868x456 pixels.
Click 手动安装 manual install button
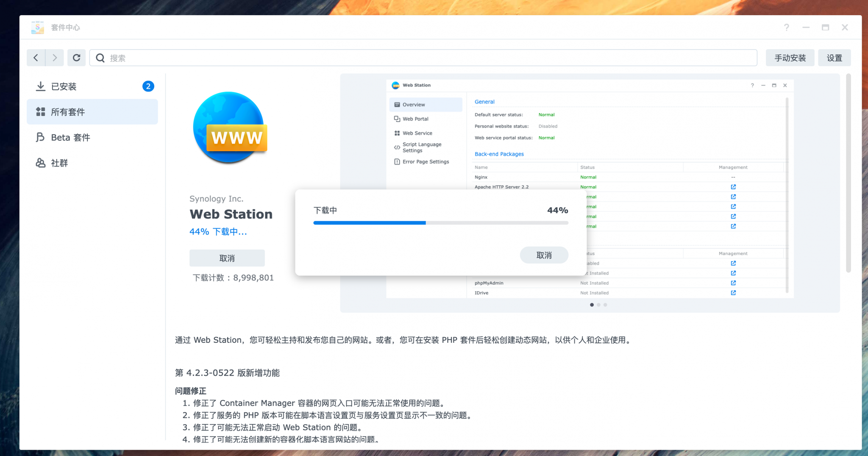click(790, 58)
